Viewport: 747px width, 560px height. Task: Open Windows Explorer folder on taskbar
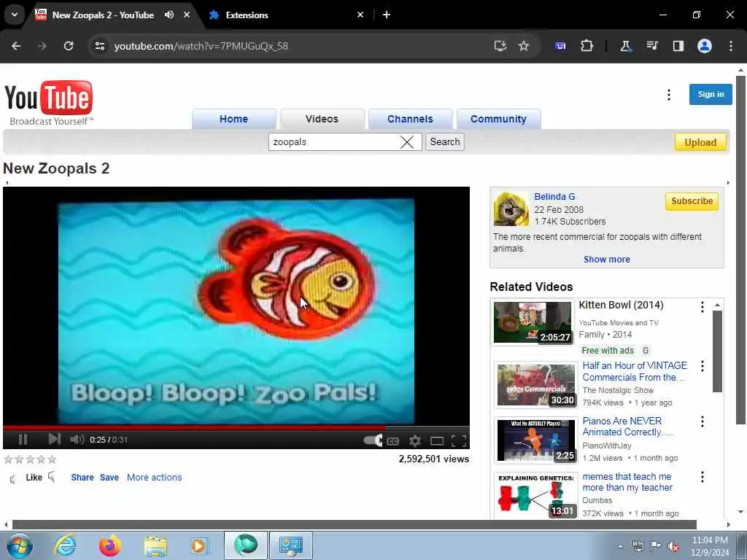(155, 546)
